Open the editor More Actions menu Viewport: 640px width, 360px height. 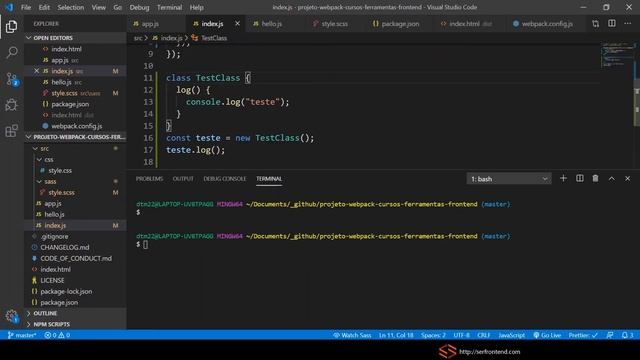[627, 24]
